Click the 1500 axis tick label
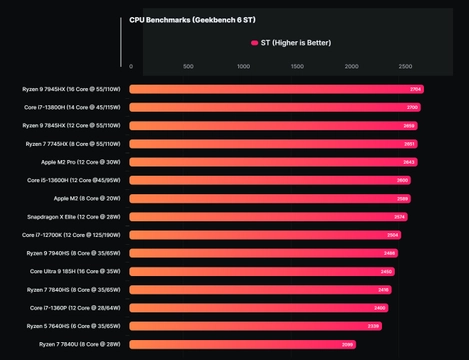 (x=297, y=66)
